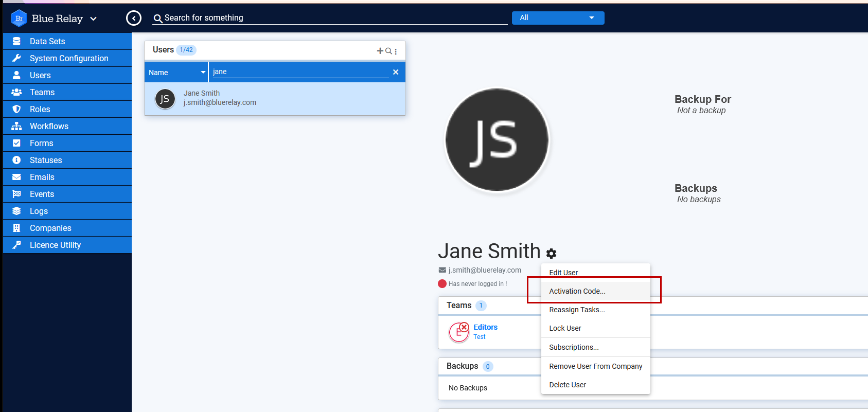Click the 'No backups' text
Screen dimensions: 868x412
tap(699, 200)
